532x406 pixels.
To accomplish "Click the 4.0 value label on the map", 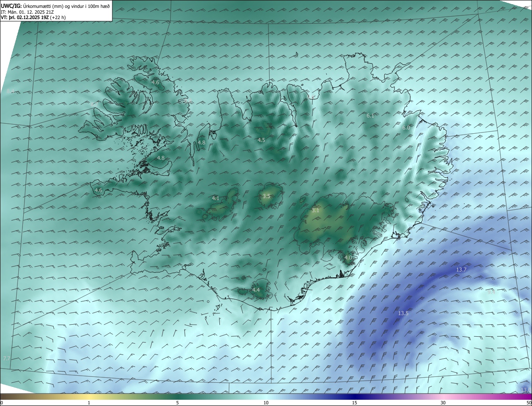I will coord(348,258).
